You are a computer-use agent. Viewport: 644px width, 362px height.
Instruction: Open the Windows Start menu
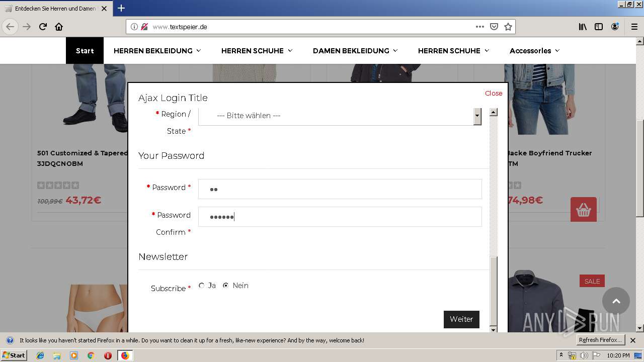coord(14,355)
